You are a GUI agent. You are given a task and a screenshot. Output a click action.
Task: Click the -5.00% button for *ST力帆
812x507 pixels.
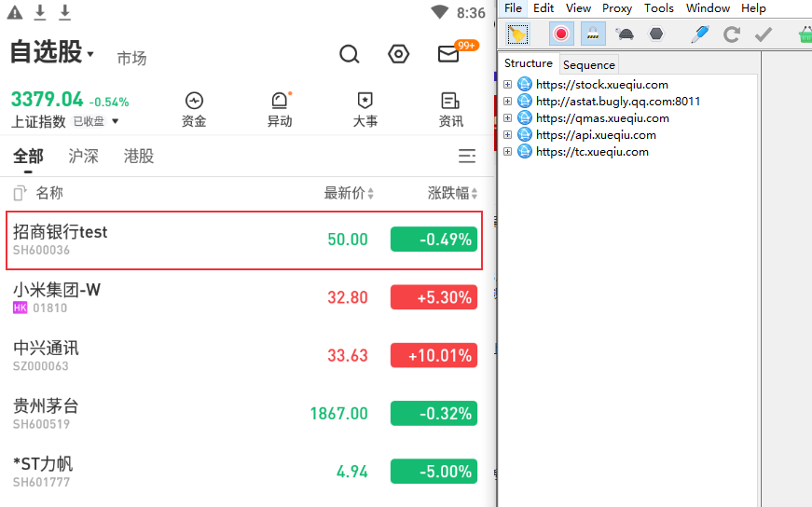pyautogui.click(x=434, y=472)
